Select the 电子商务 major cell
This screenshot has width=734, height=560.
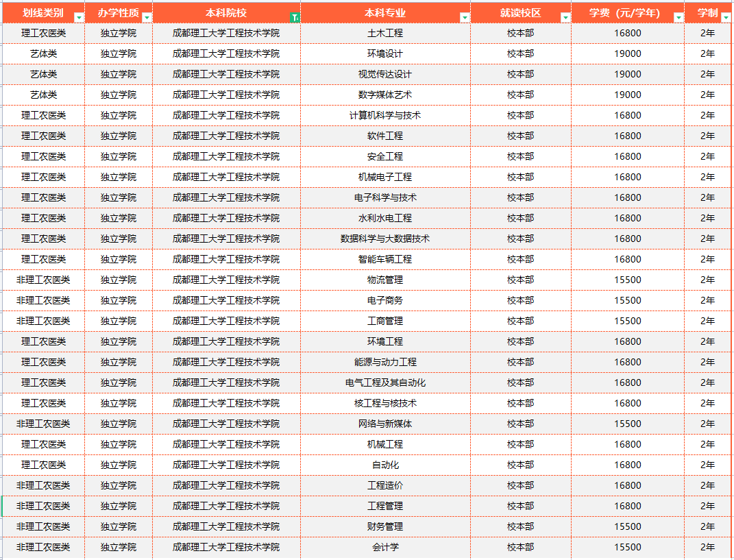tap(385, 301)
